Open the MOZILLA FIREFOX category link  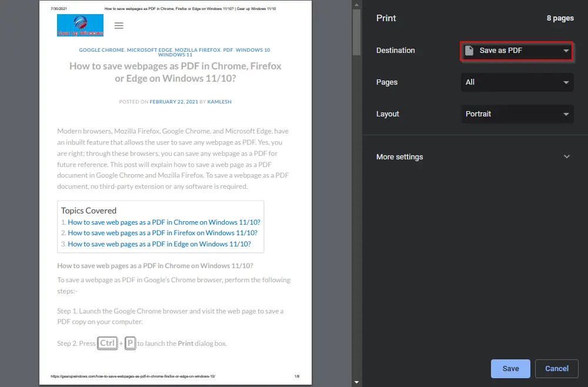(x=198, y=50)
